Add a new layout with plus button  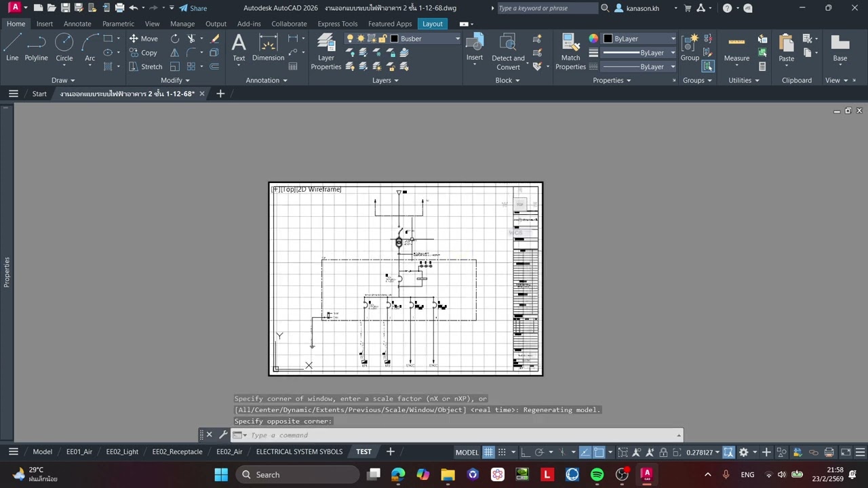point(390,451)
